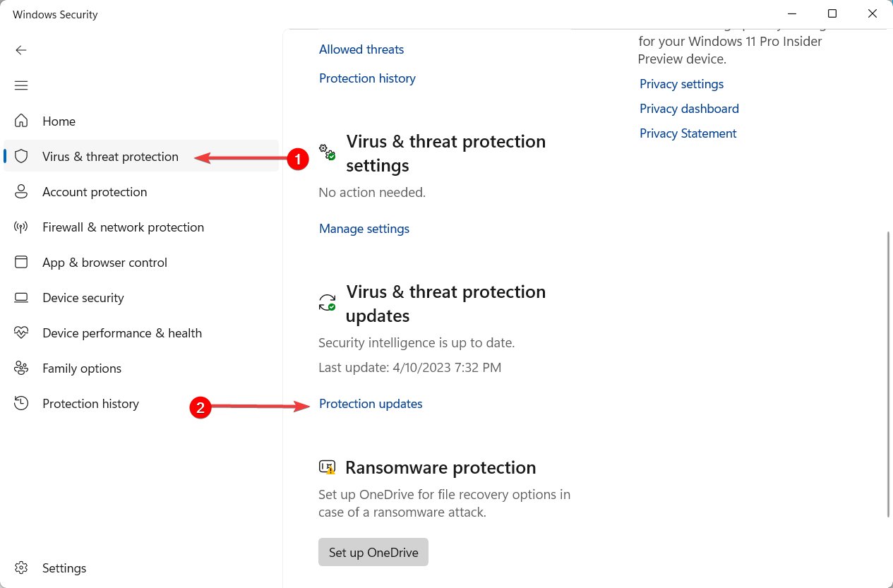Click the back arrow icon
The height and width of the screenshot is (588, 893).
tap(21, 50)
